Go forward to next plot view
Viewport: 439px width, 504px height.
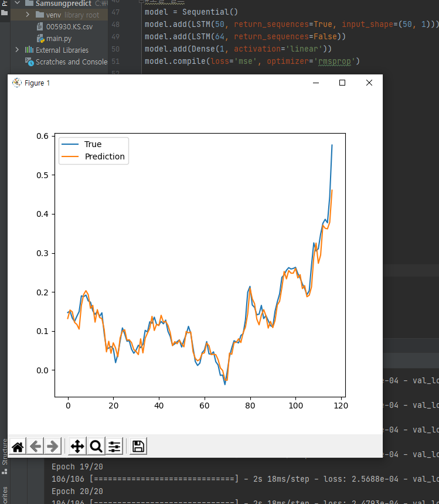tap(52, 446)
